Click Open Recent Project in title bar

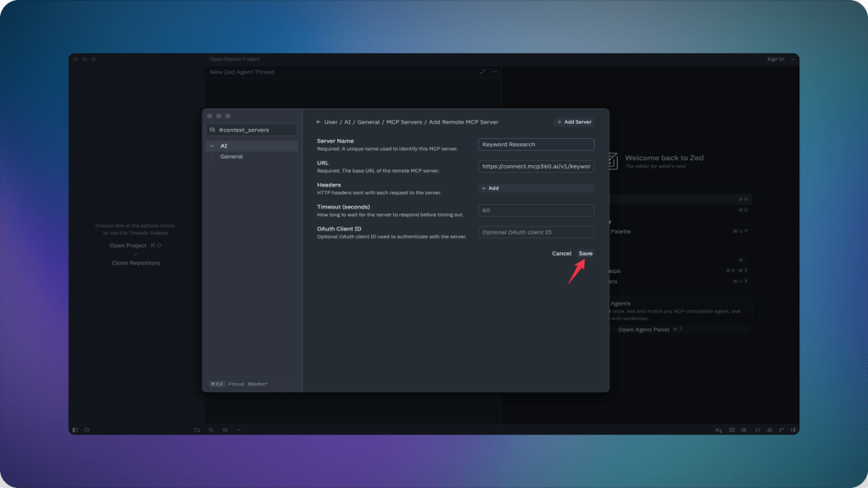click(235, 59)
